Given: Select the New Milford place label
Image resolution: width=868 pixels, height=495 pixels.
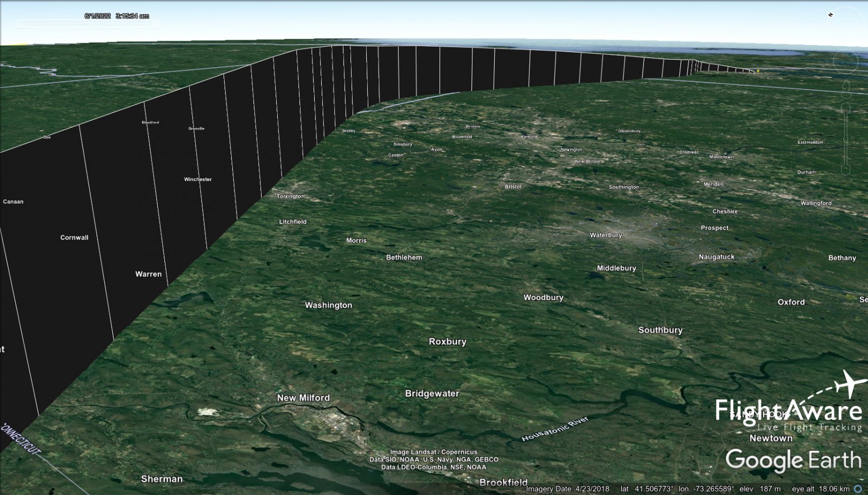Looking at the screenshot, I should 303,398.
